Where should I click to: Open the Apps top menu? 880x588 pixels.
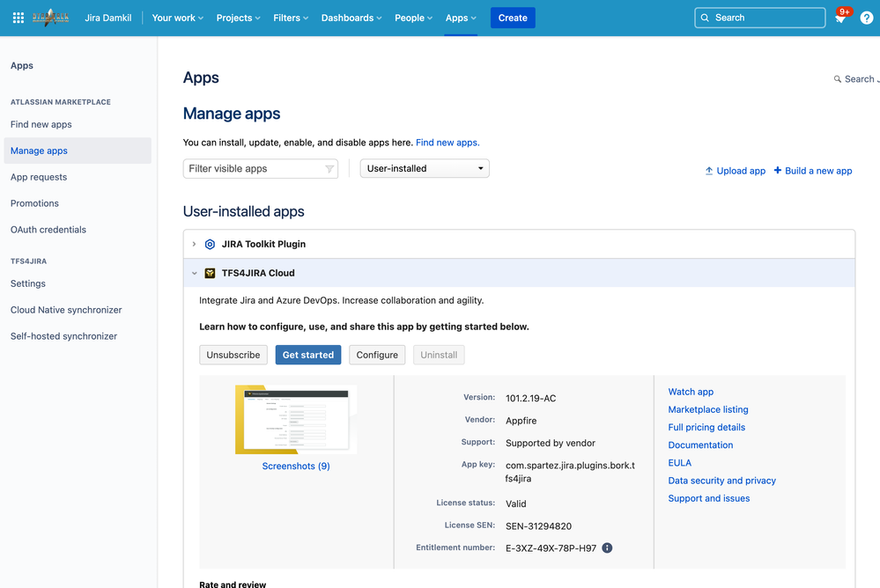pyautogui.click(x=461, y=18)
